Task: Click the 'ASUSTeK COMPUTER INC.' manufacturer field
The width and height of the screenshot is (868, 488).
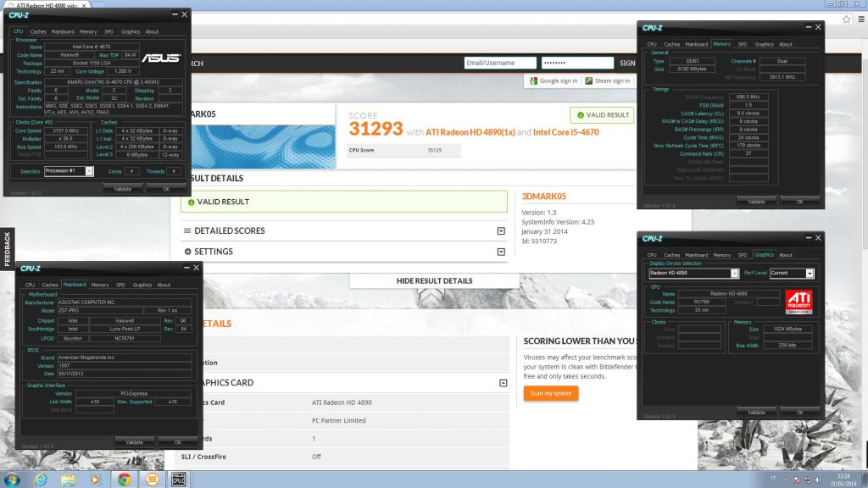Action: (x=125, y=302)
